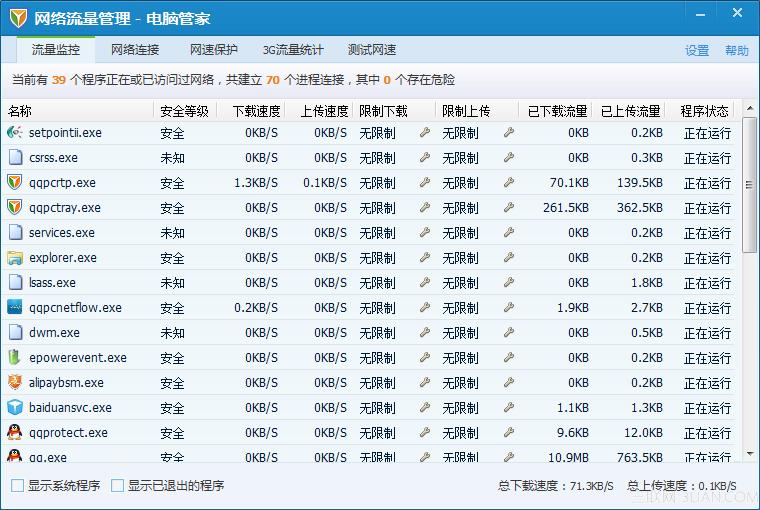Click the dwm.exe file icon
Viewport: 760px width, 510px height.
[x=16, y=332]
